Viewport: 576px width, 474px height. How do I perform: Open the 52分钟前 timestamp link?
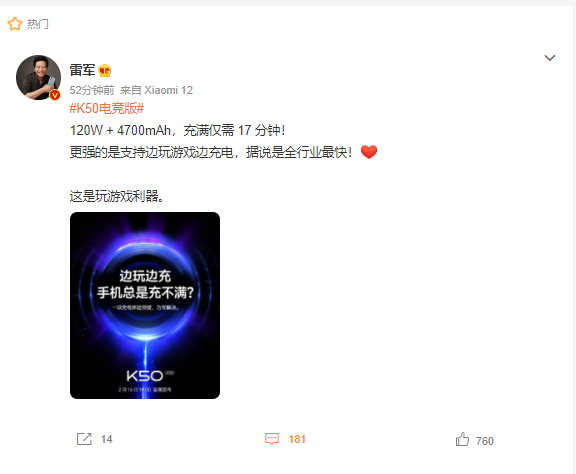click(92, 90)
